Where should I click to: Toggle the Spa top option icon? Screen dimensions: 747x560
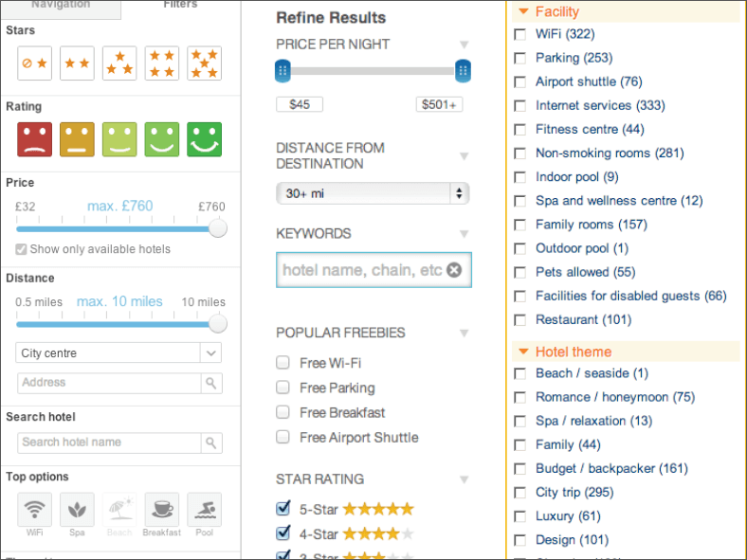(77, 510)
